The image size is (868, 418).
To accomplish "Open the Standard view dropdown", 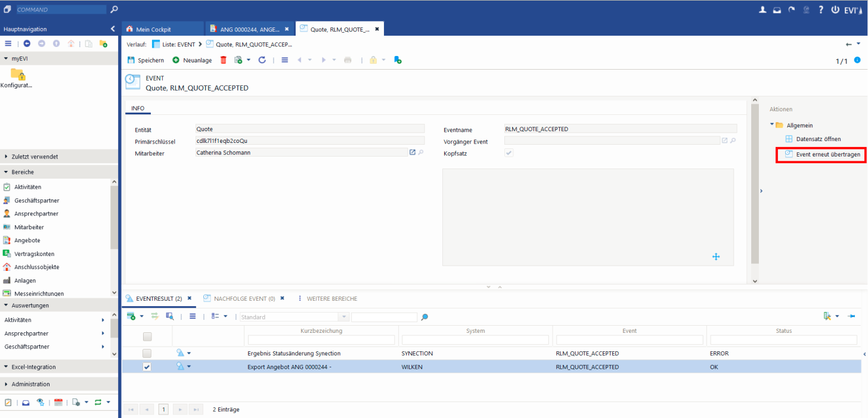I will point(344,317).
